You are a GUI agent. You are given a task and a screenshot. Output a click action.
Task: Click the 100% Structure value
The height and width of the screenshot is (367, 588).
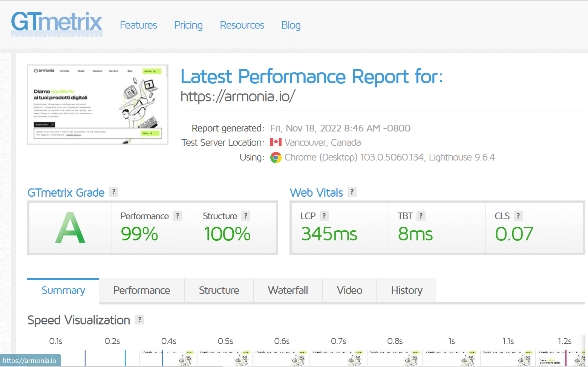click(227, 234)
